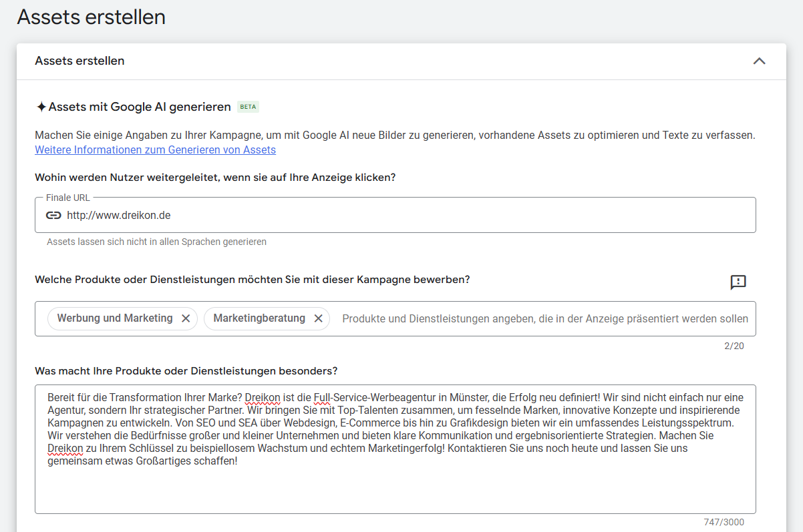803x532 pixels.
Task: Select the Werbung und Marketing chip label
Action: (115, 318)
